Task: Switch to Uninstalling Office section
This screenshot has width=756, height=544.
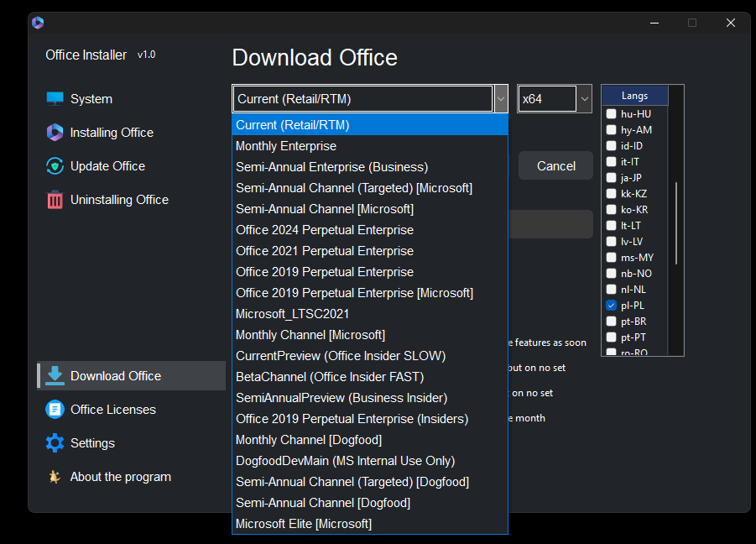Action: [x=131, y=200]
